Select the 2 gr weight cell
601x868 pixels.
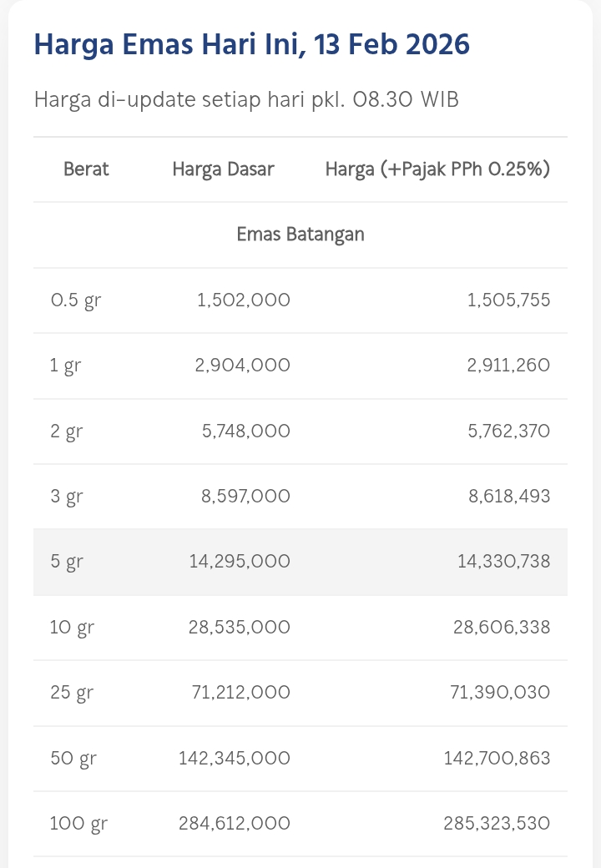(67, 431)
